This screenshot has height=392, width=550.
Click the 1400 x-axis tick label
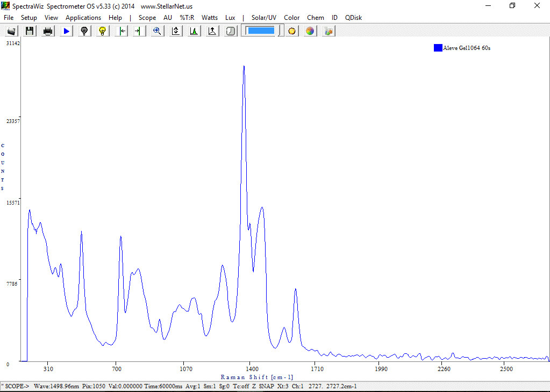click(252, 369)
